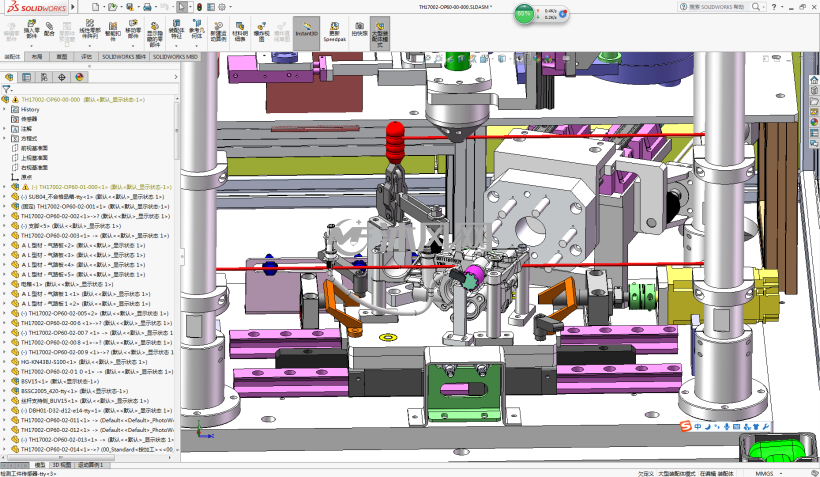Click the Mate (配合) paperclip tool
Image resolution: width=820 pixels, height=477 pixels.
pyautogui.click(x=49, y=28)
